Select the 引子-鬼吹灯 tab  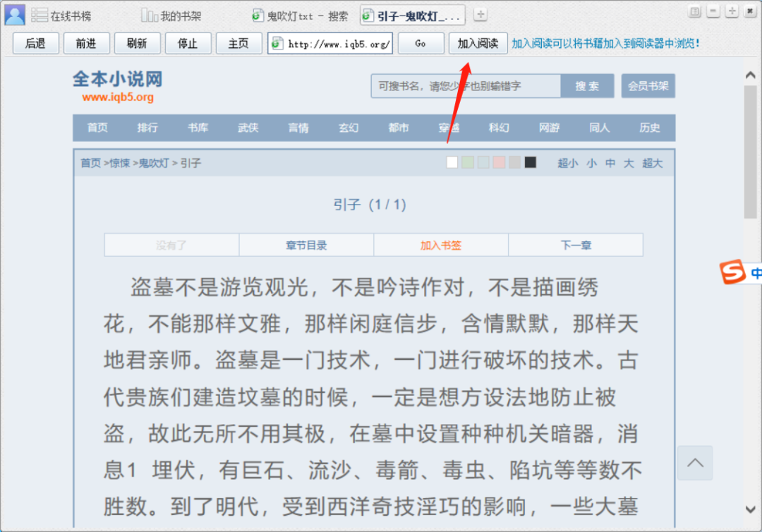click(412, 16)
